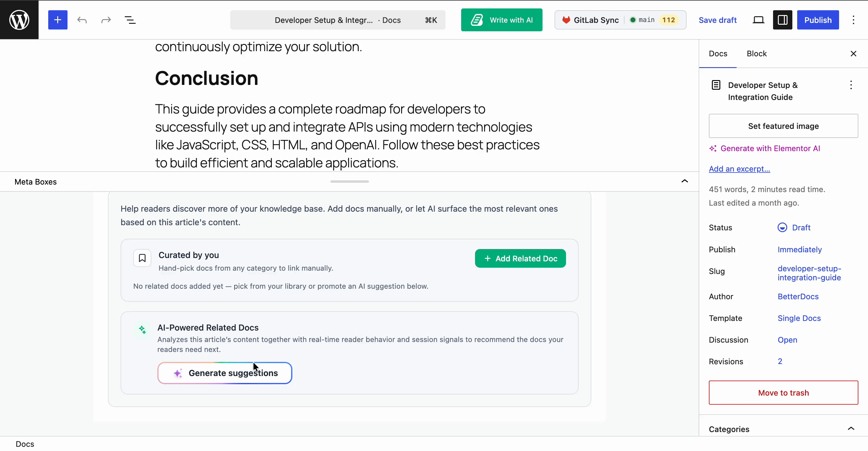The image size is (868, 451).
Task: Click the 'Curated by you' title
Action: [x=189, y=255]
